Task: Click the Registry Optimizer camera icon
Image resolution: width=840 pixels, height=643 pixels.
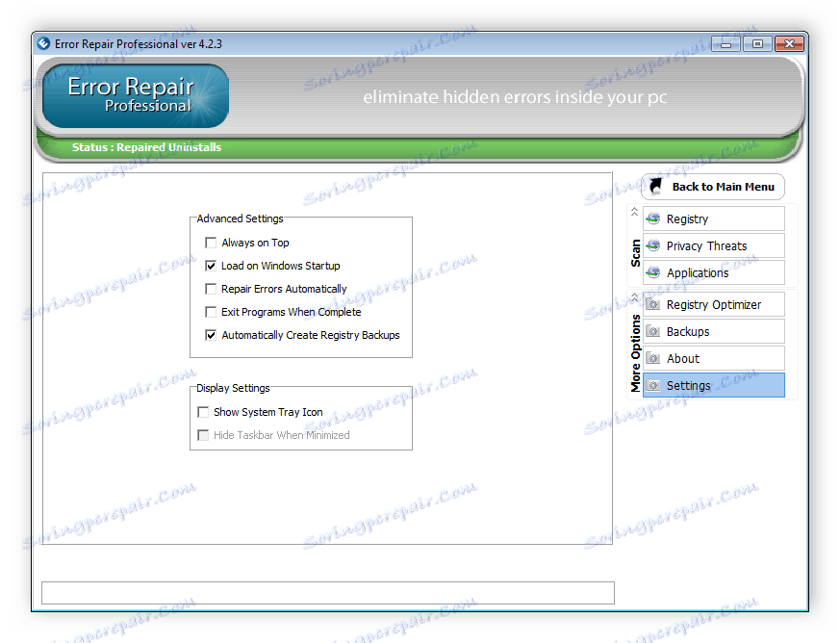Action: pos(653,304)
